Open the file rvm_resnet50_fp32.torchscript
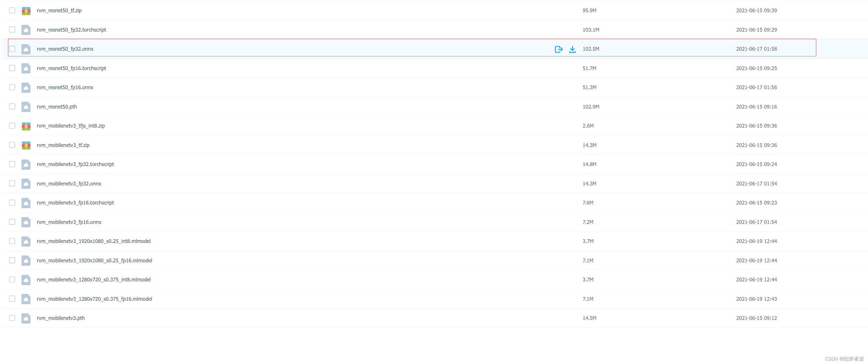 (71, 30)
